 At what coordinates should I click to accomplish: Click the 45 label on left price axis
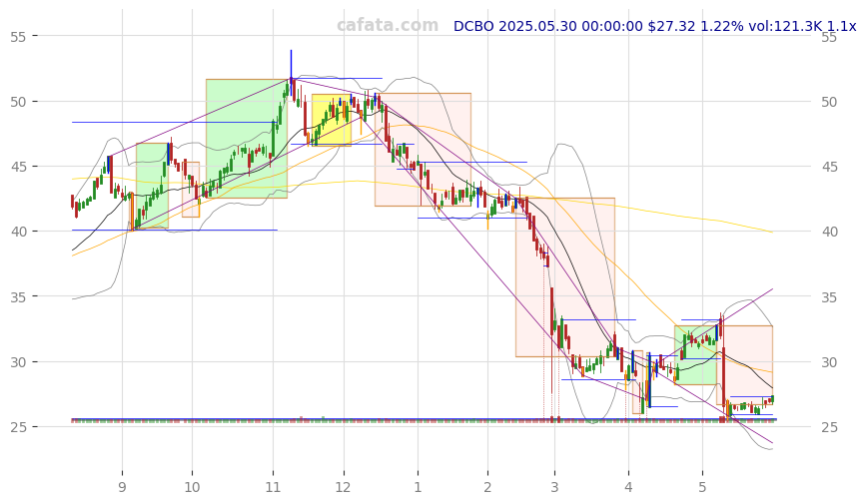coord(18,167)
